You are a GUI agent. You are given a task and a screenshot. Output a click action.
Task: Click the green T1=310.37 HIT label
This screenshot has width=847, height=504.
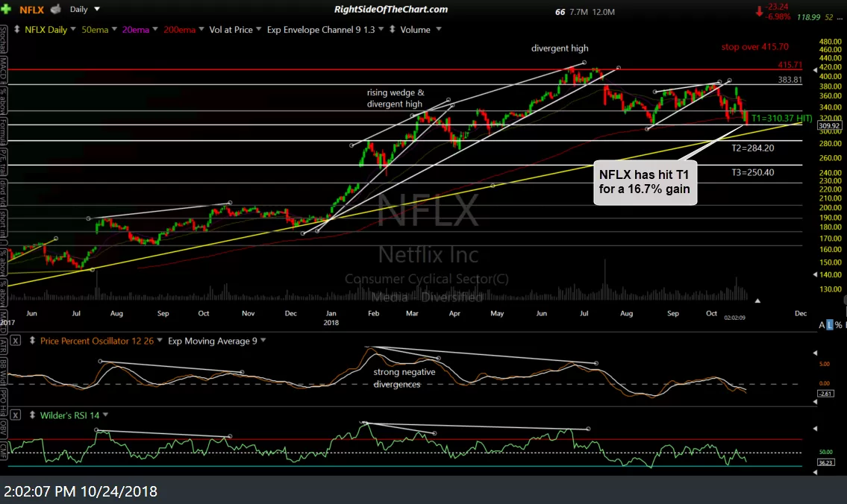(781, 119)
